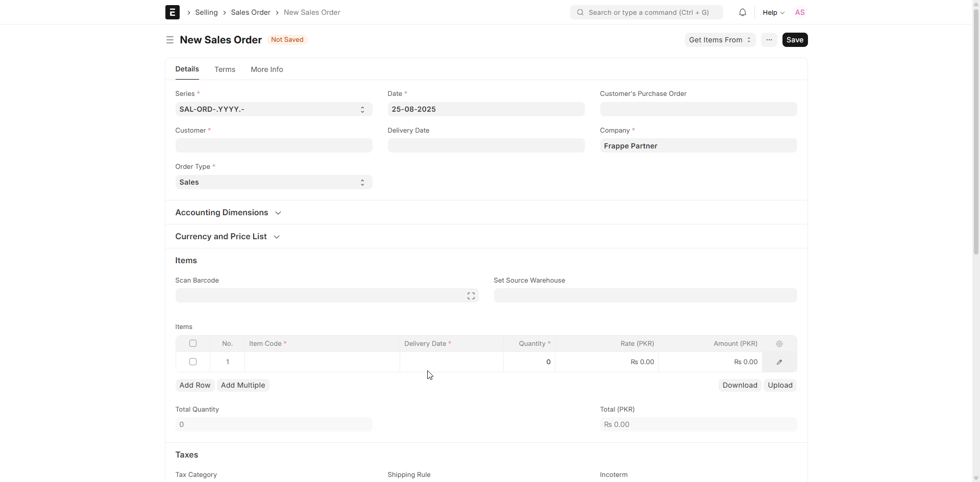Open items table settings gear icon
Viewport: 980px width, 482px height.
pos(779,344)
